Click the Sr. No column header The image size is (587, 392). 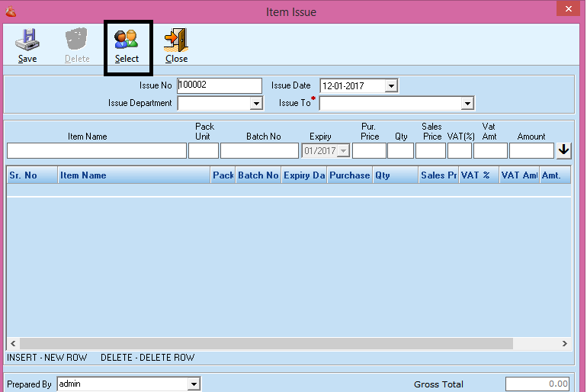pyautogui.click(x=32, y=175)
